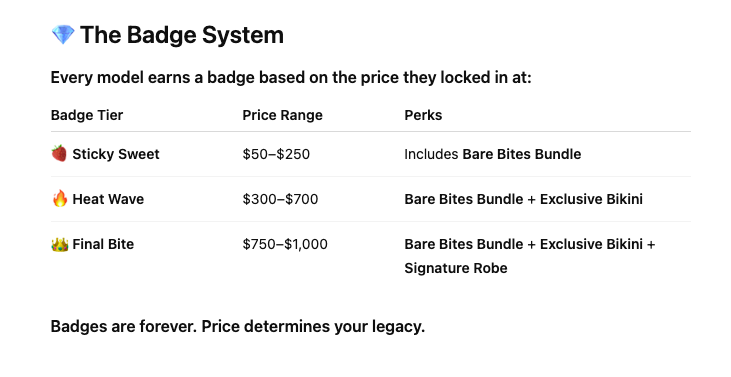Click the Sticky Sweet tier name

116,154
